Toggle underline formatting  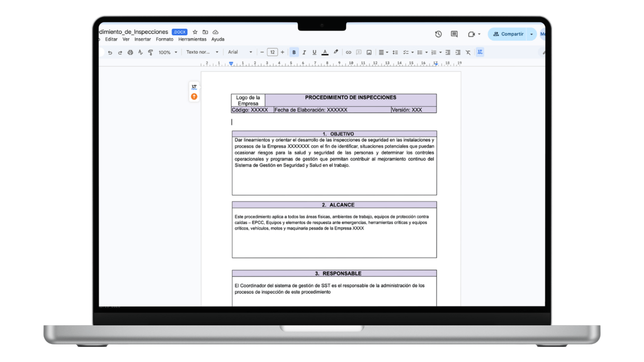(314, 52)
